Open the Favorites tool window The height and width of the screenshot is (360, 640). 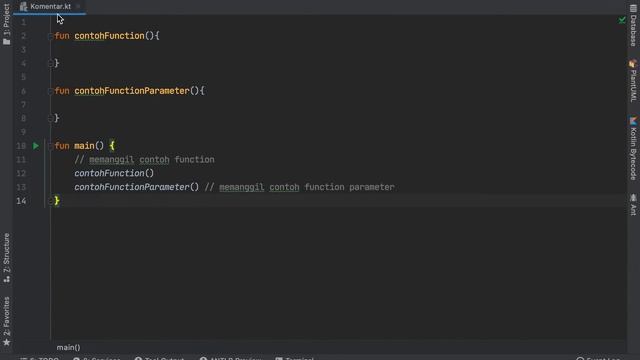click(7, 322)
